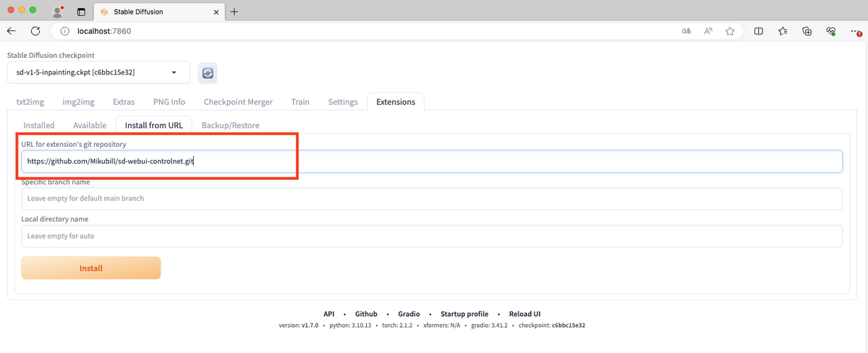
Task: Click the torch: 2.1.2 footer text
Action: click(x=399, y=326)
